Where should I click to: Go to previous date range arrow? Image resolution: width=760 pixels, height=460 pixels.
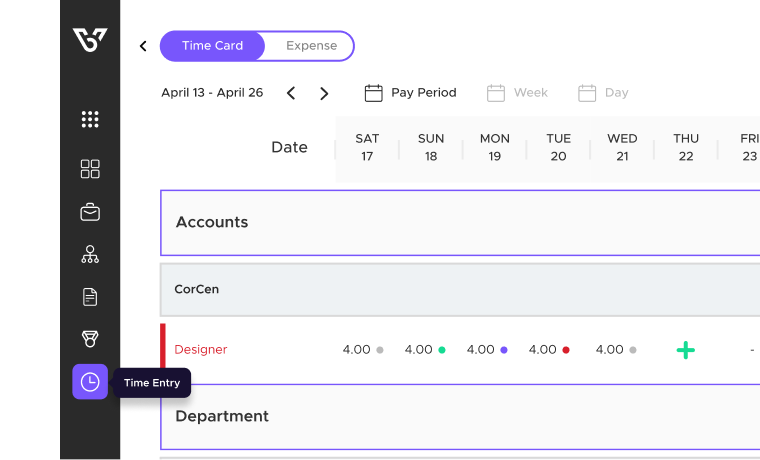click(x=291, y=93)
